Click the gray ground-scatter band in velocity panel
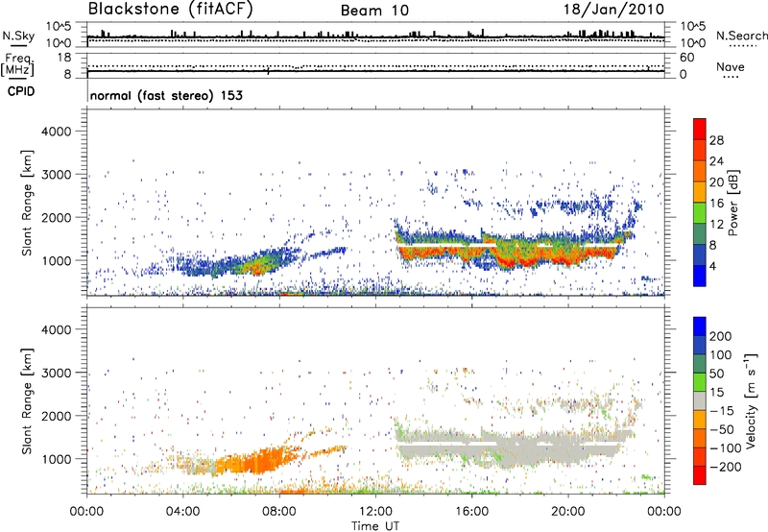This screenshot has width=768, height=532. pos(510,444)
